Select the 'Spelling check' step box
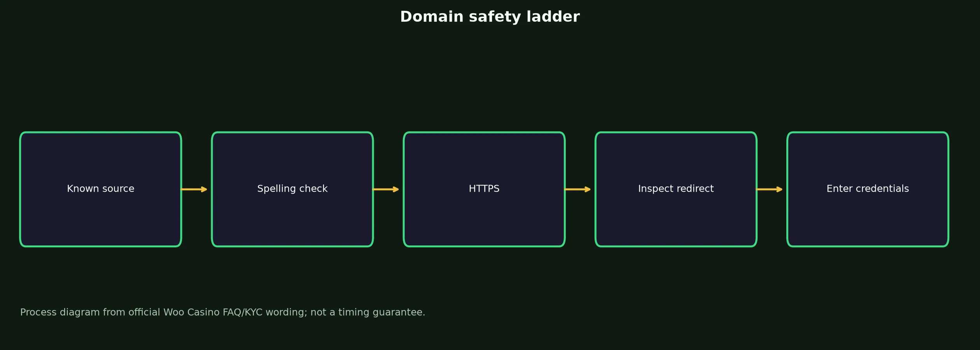This screenshot has width=980, height=350. click(292, 189)
